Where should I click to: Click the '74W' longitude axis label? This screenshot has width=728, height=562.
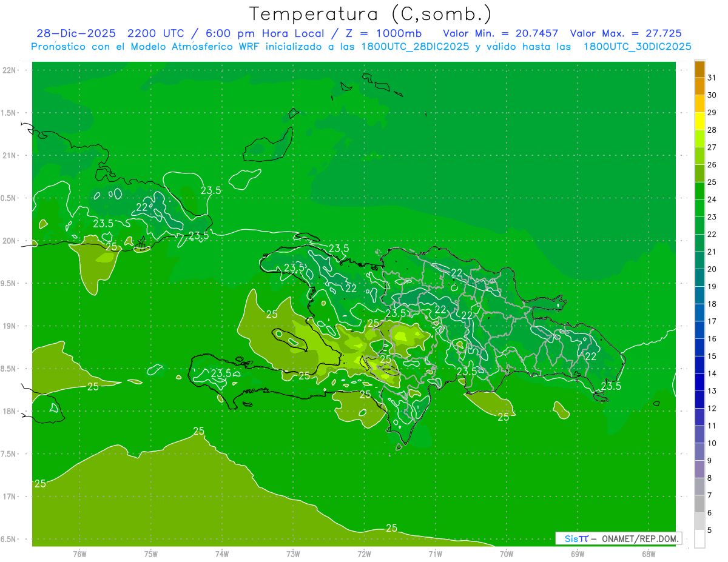[222, 554]
